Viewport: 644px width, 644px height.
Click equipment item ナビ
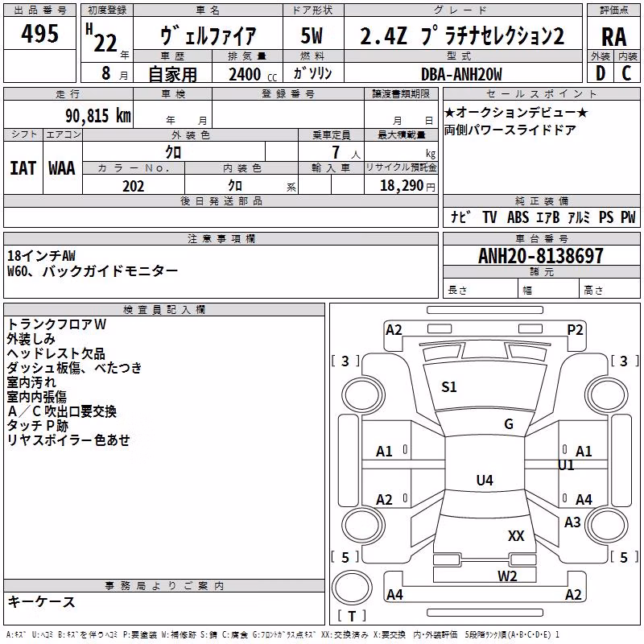460,217
